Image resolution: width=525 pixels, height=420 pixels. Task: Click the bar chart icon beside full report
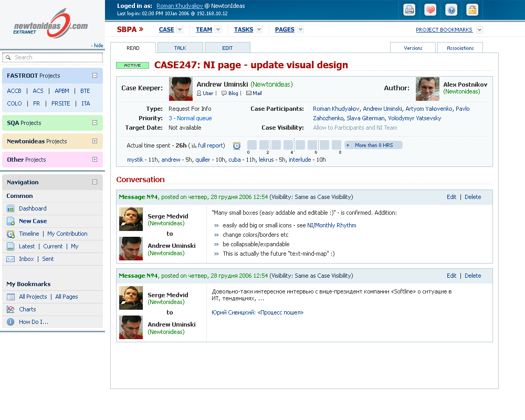point(194,146)
